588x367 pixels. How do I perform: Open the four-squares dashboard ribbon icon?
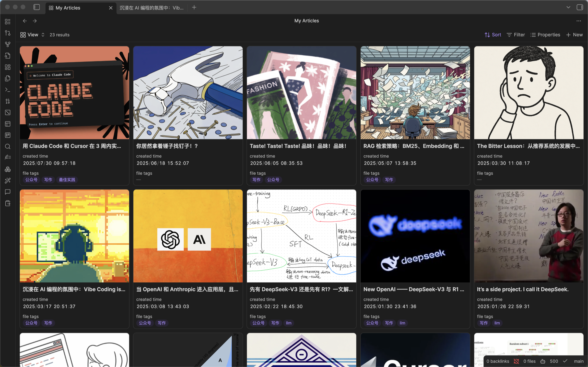[x=8, y=67]
